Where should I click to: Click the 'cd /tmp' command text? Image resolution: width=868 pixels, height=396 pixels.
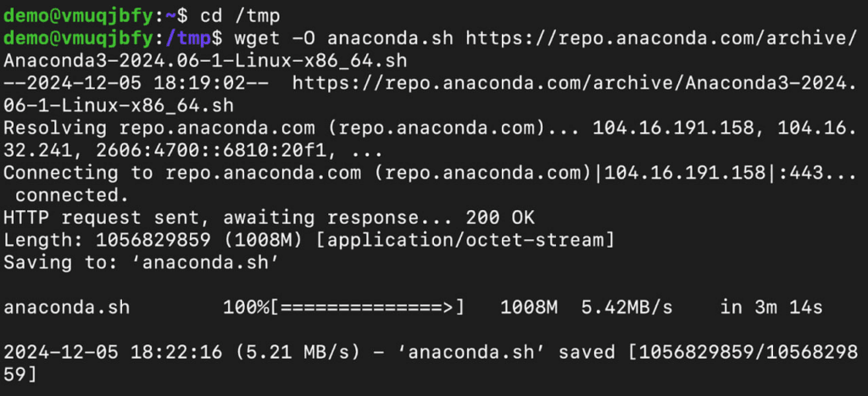point(241,16)
